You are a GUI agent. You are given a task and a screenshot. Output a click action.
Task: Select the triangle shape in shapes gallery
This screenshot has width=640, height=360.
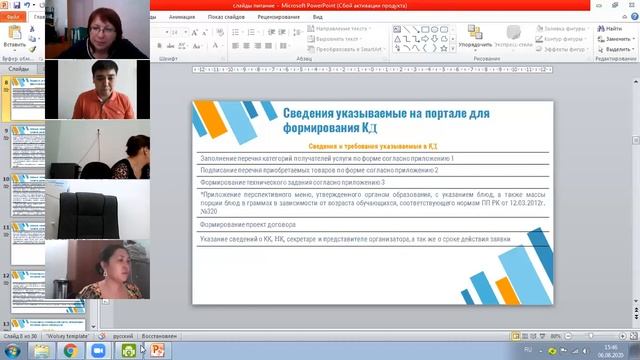click(397, 39)
